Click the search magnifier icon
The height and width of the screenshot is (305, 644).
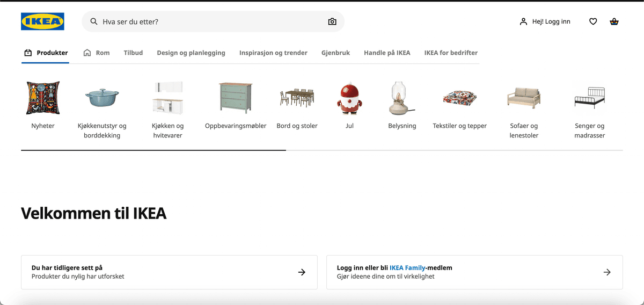click(x=94, y=21)
